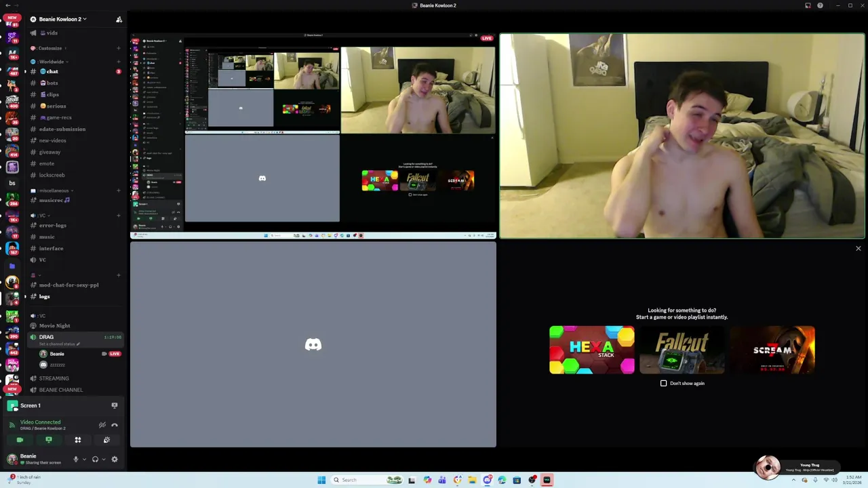The image size is (868, 488).
Task: Focus the webcam video tile
Action: click(x=682, y=136)
